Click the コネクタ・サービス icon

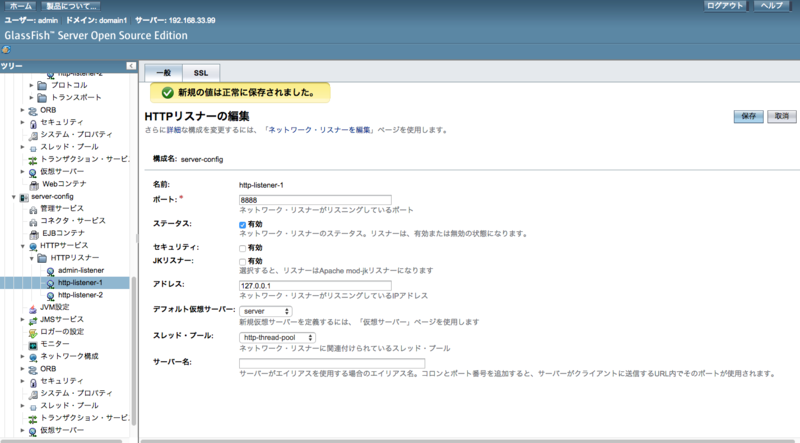pyautogui.click(x=33, y=222)
